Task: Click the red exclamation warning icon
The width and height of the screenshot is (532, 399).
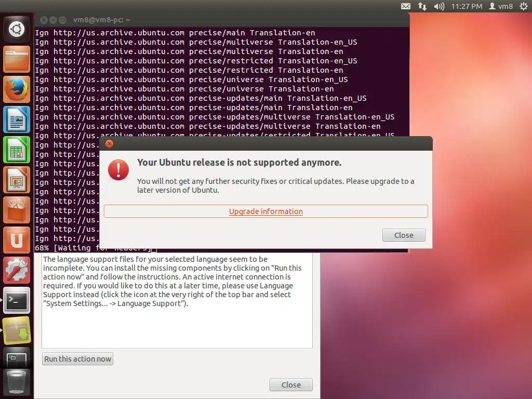Action: pos(118,170)
